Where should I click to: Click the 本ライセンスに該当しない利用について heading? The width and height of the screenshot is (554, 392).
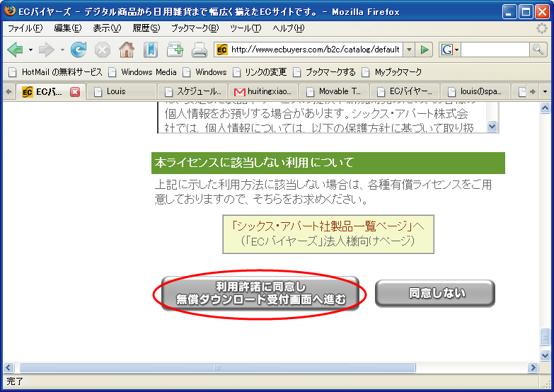click(x=255, y=163)
